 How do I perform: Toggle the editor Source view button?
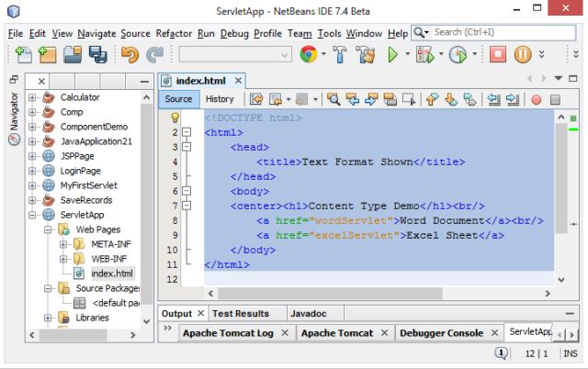point(178,99)
